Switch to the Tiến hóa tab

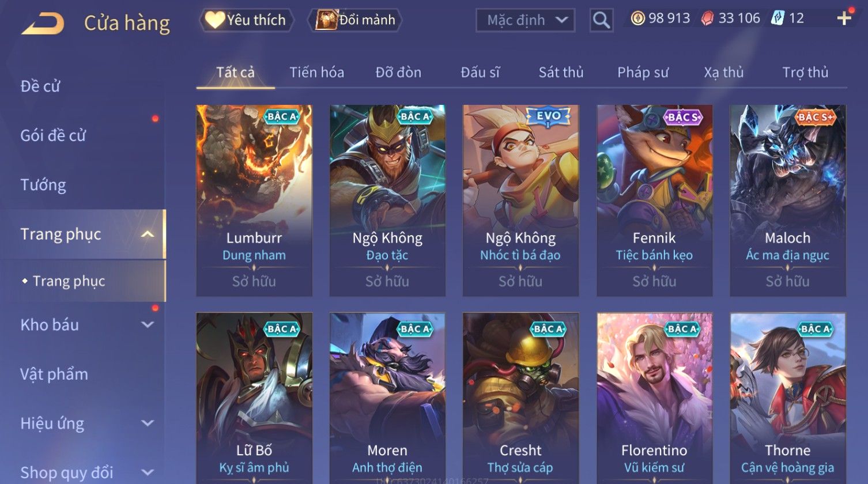[316, 72]
